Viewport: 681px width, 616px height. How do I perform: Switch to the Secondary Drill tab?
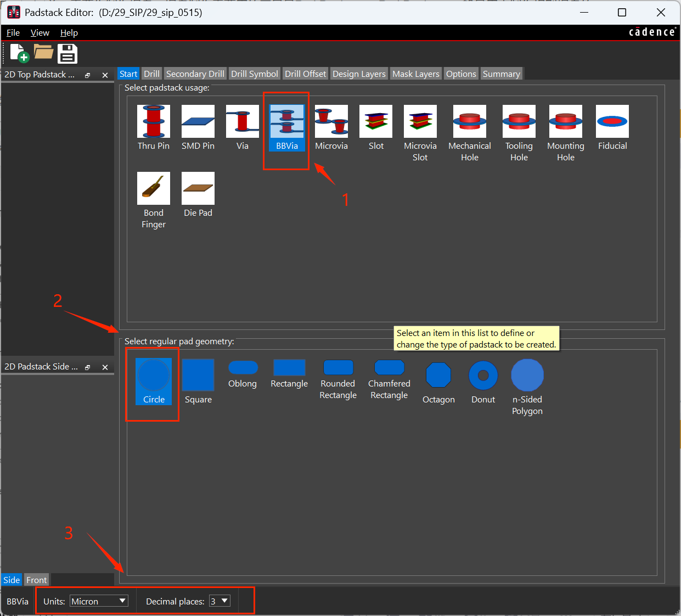[195, 74]
